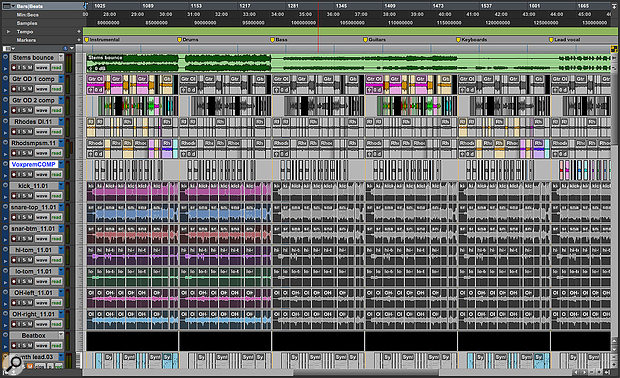Open read automation mode on Gtr OD 2 comp
Viewport: 620px width, 378px height.
56,110
